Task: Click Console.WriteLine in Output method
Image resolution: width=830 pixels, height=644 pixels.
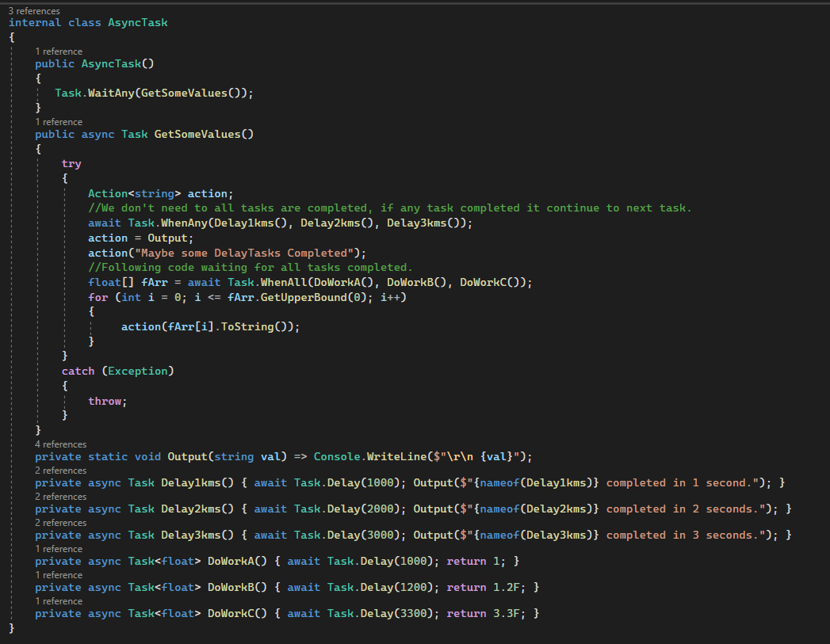Action: point(370,457)
